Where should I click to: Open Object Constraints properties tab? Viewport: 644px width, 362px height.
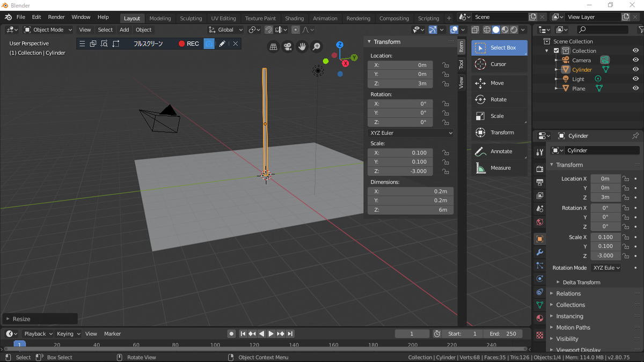540,292
